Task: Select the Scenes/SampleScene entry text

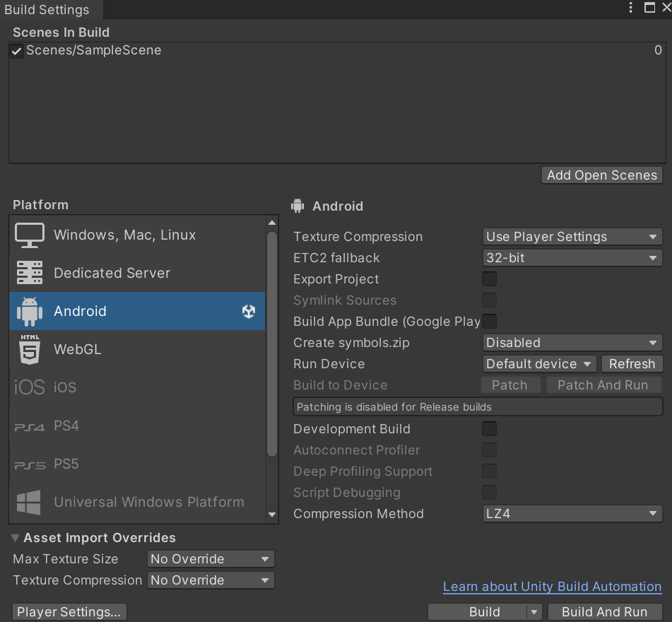Action: click(x=94, y=50)
